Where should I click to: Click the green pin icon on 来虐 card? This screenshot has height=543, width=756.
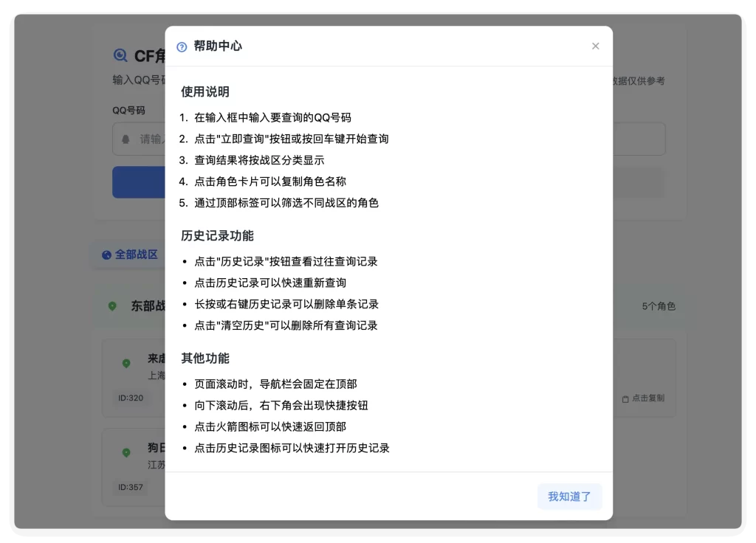(125, 363)
